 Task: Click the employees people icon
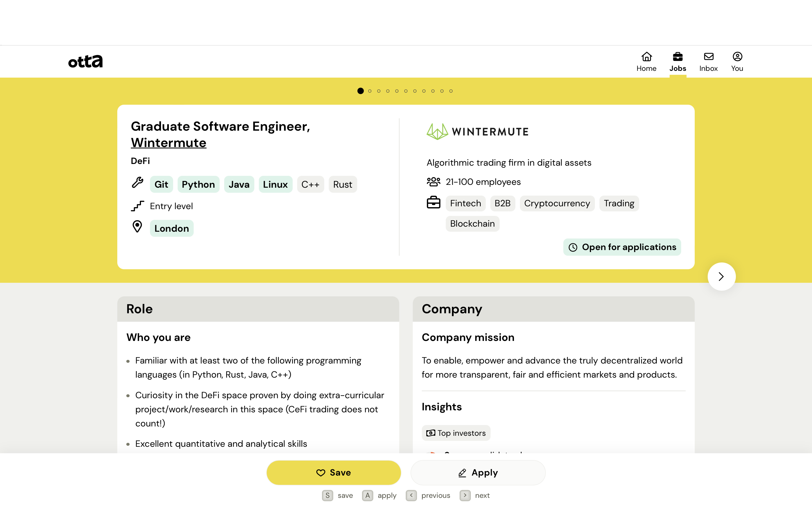coord(433,182)
